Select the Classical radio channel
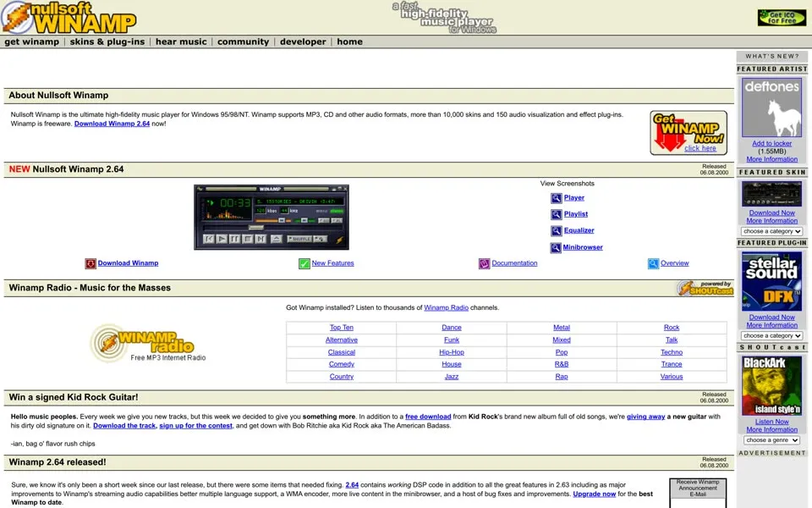Screen dimensions: 812x508 pyautogui.click(x=341, y=352)
